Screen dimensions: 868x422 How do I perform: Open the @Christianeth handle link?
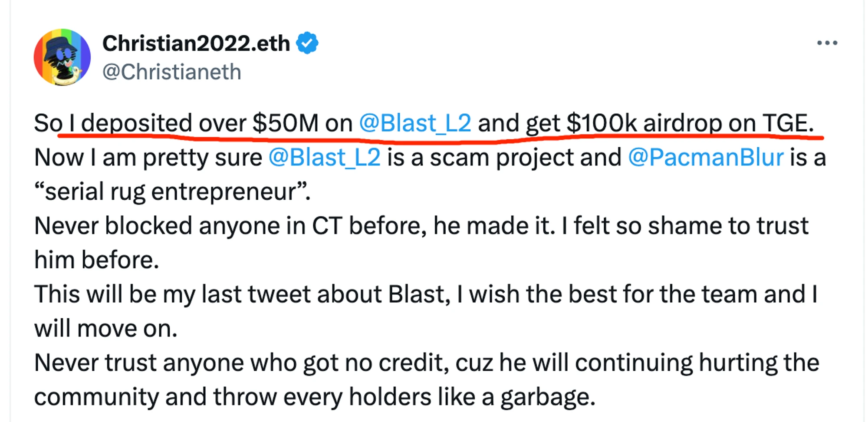[x=172, y=72]
